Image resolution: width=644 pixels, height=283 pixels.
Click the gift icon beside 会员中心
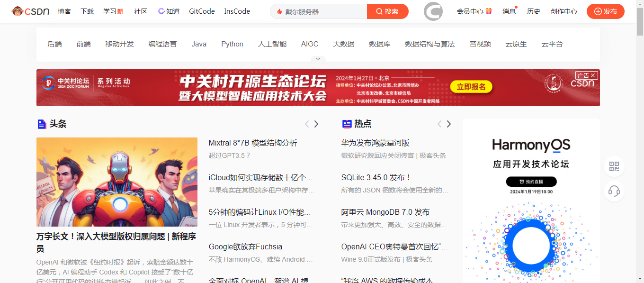point(489,11)
